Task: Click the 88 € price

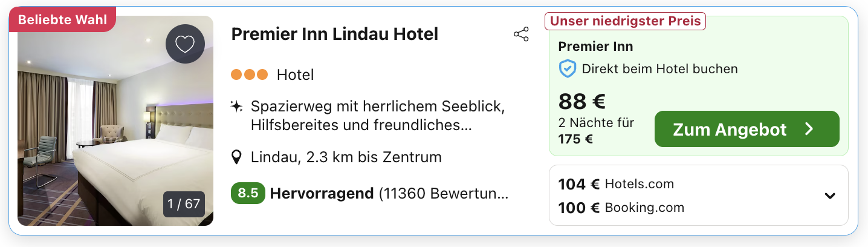Action: click(x=581, y=101)
